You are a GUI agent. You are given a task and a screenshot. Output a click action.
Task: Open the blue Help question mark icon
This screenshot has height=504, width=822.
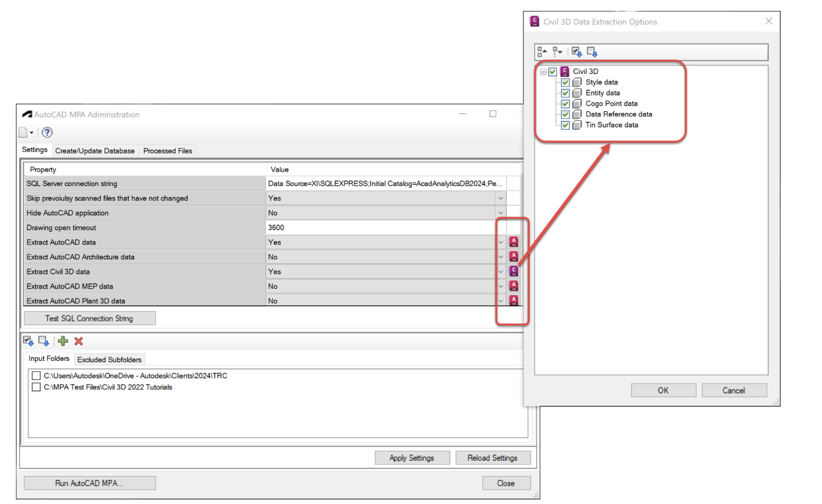[47, 133]
